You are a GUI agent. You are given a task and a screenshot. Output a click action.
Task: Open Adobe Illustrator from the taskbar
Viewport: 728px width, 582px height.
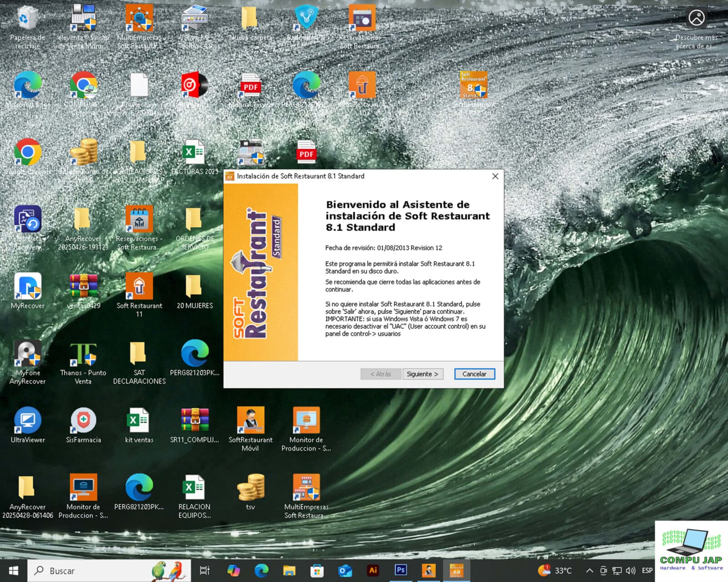coord(373,571)
